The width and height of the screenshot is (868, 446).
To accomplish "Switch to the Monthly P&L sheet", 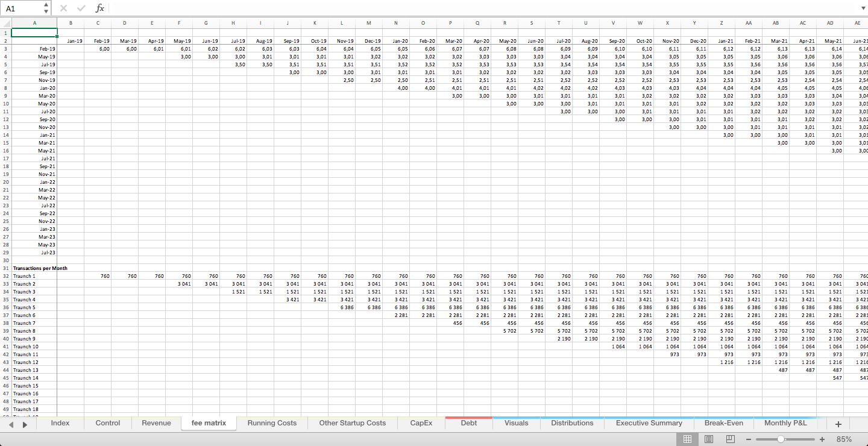I will point(785,423).
